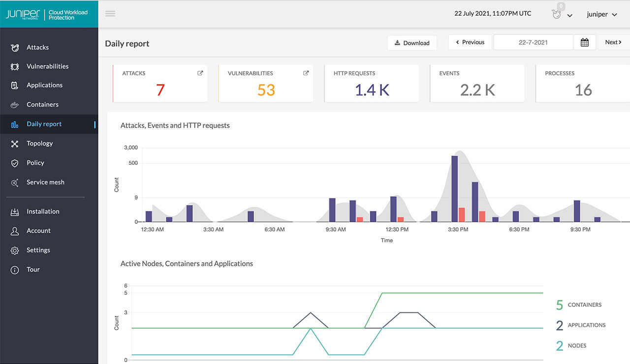Open the Settings gear in sidebar
The image size is (630, 364).
(15, 250)
